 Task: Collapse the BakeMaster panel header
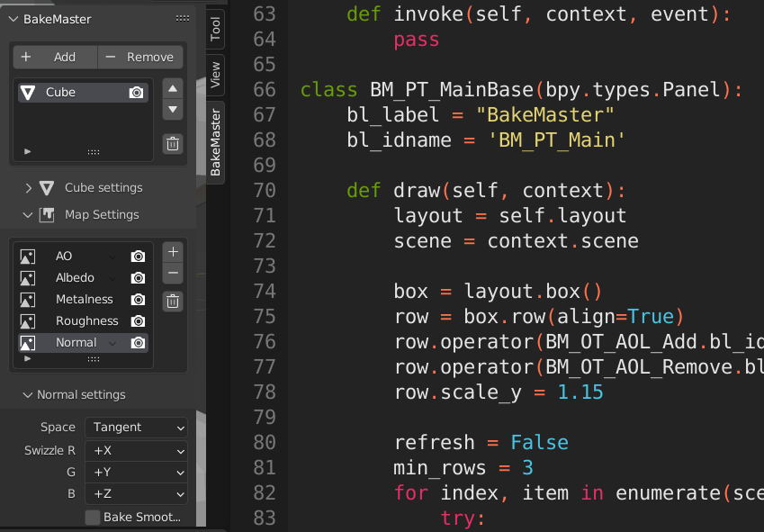[x=13, y=19]
